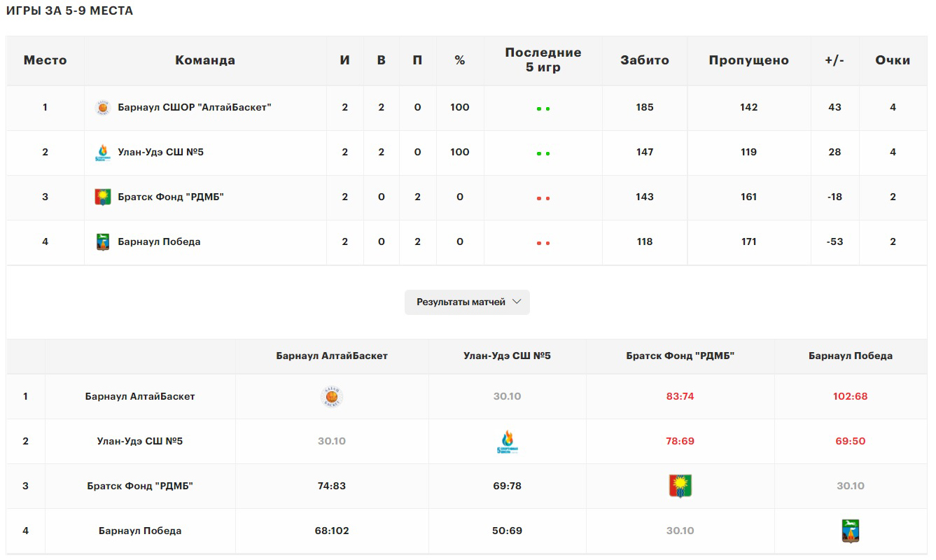Click the Барнаул Победа crest in standings

point(103,242)
